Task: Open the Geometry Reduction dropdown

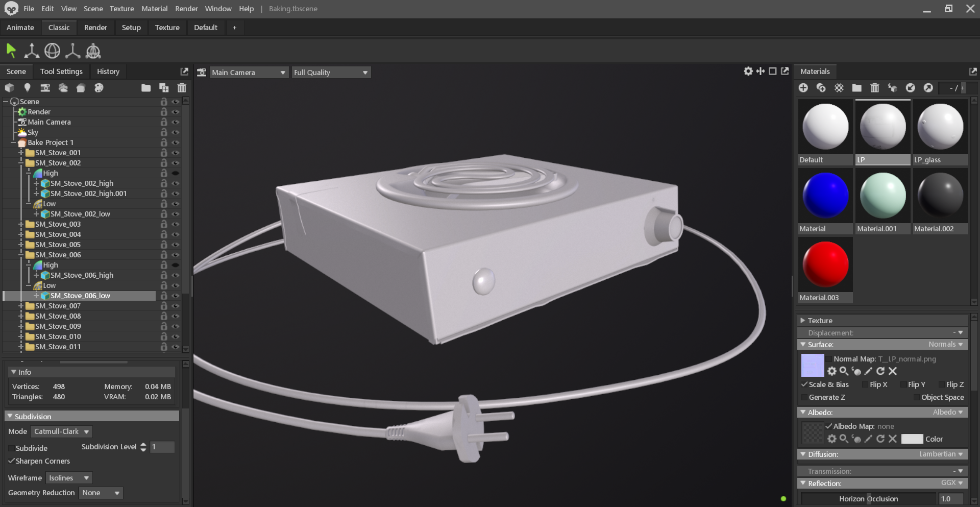Action: point(101,493)
